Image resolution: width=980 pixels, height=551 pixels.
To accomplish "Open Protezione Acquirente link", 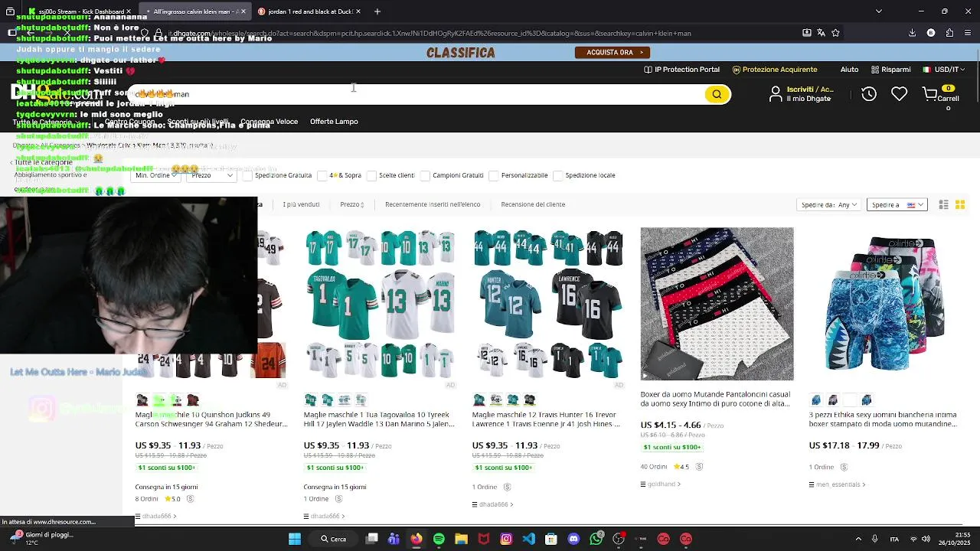I will [775, 70].
